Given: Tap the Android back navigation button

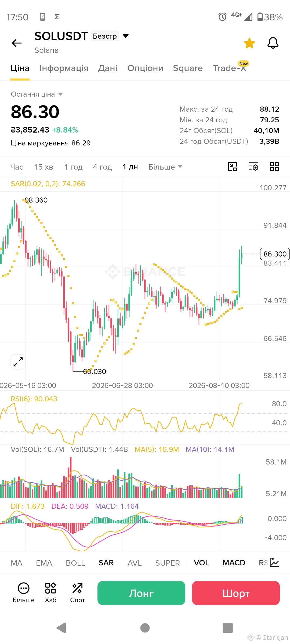Looking at the screenshot, I should [61, 628].
